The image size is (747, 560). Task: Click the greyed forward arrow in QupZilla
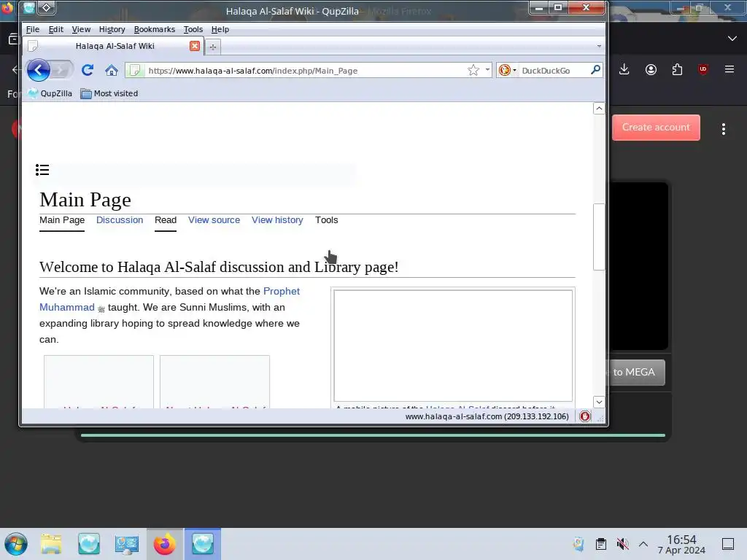click(x=62, y=71)
